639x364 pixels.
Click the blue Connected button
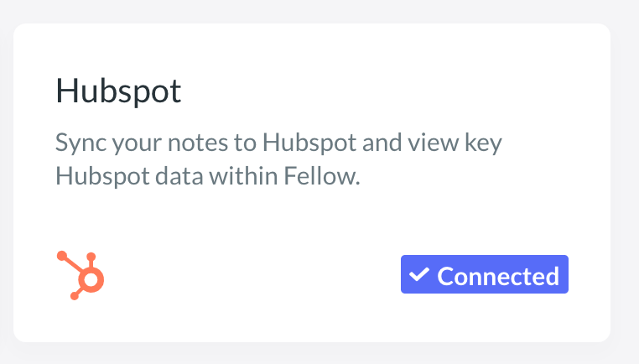485,274
